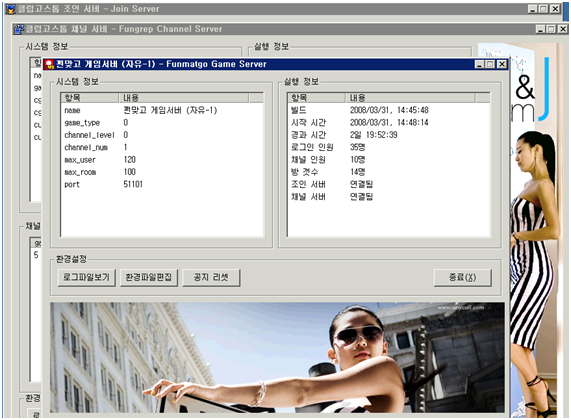Click the build value 2008/03/31, 14:45:48

point(389,110)
